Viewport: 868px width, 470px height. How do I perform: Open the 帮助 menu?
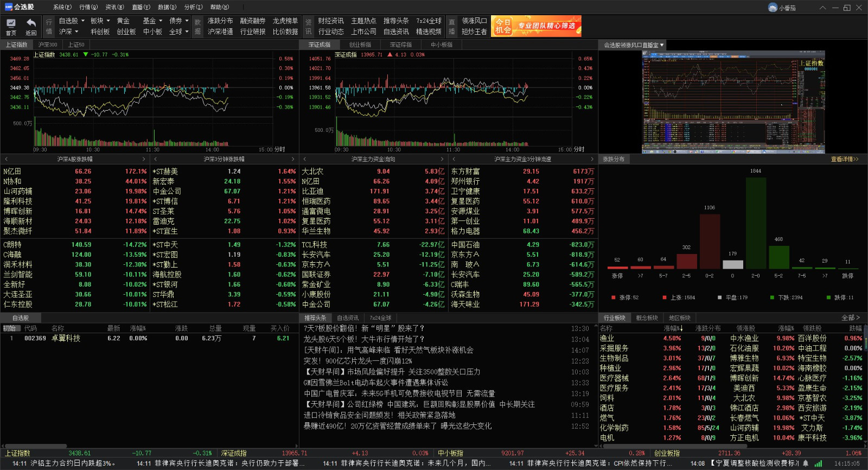[219, 7]
